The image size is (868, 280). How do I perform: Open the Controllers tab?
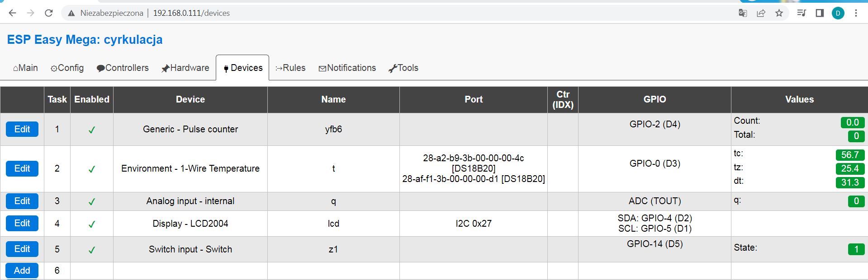coord(123,68)
